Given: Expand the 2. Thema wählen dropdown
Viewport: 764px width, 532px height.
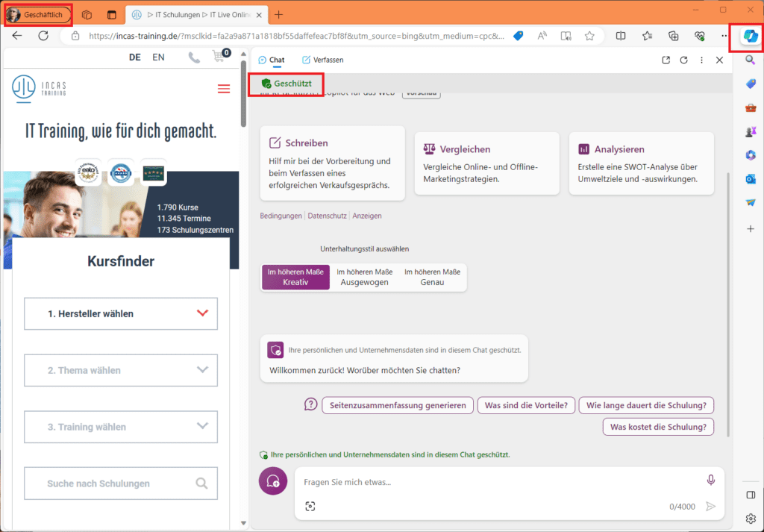Looking at the screenshot, I should click(121, 370).
